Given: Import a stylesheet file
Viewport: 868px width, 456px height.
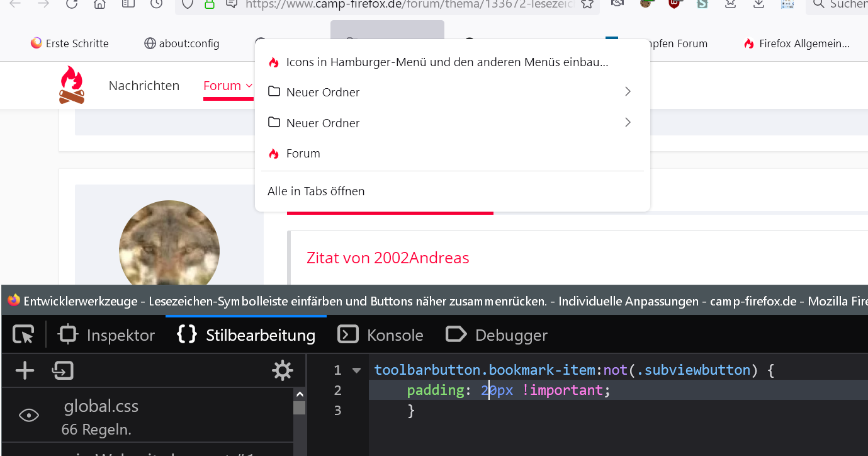Looking at the screenshot, I should [62, 370].
